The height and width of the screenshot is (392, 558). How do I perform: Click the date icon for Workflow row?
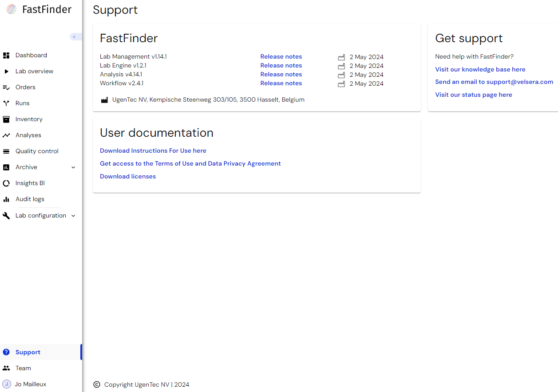tap(341, 83)
